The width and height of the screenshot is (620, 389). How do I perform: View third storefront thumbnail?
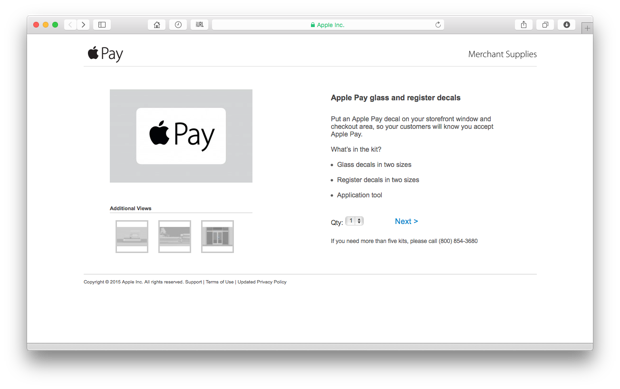pyautogui.click(x=217, y=236)
